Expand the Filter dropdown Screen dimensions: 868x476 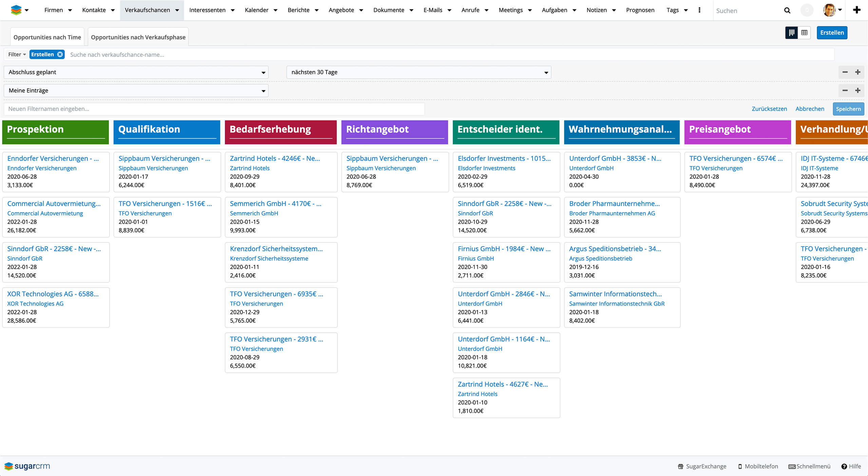[17, 54]
